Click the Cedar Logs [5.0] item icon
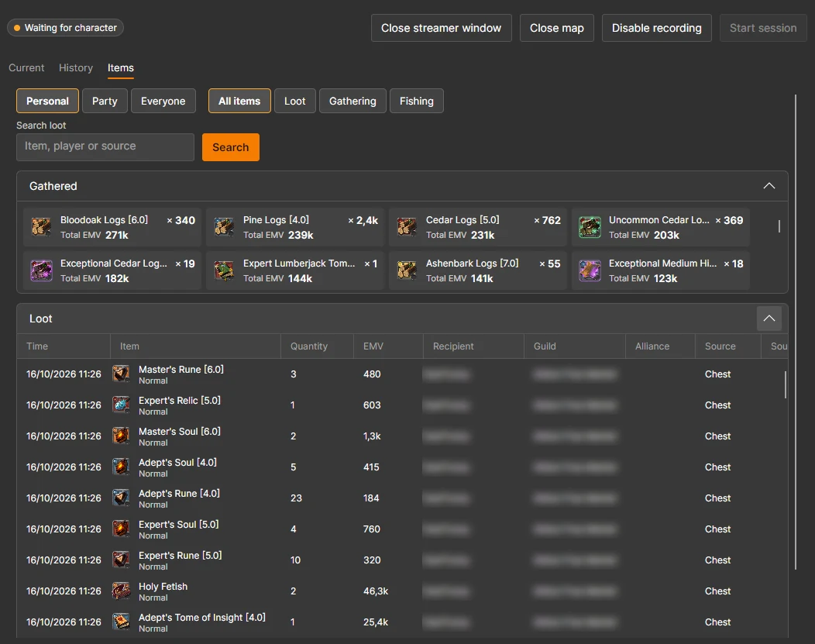The width and height of the screenshot is (815, 644). pos(407,226)
